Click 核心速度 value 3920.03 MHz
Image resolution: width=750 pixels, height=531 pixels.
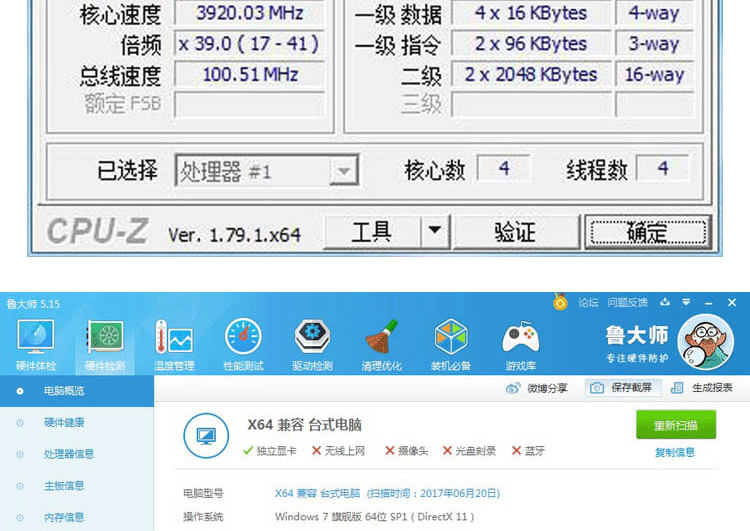(250, 13)
